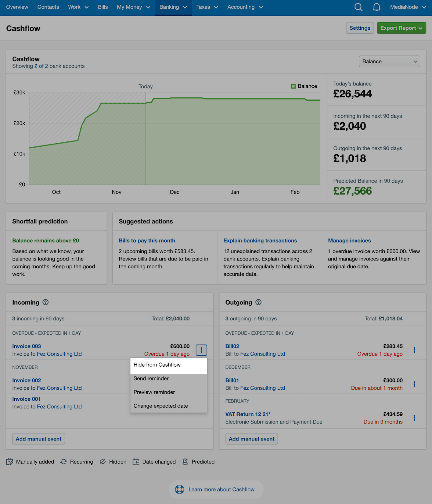
Task: Expand the Work menu
Action: (78, 7)
